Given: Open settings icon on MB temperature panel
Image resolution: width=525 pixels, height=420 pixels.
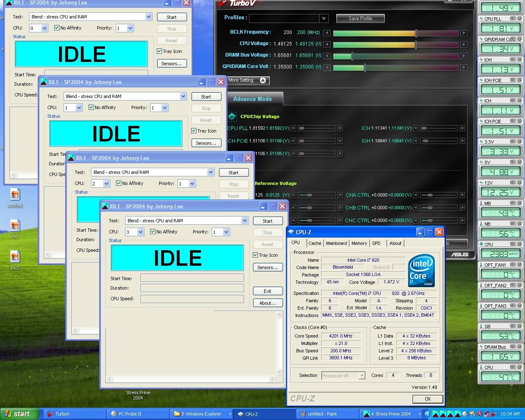Looking at the screenshot, I should coord(513,203).
